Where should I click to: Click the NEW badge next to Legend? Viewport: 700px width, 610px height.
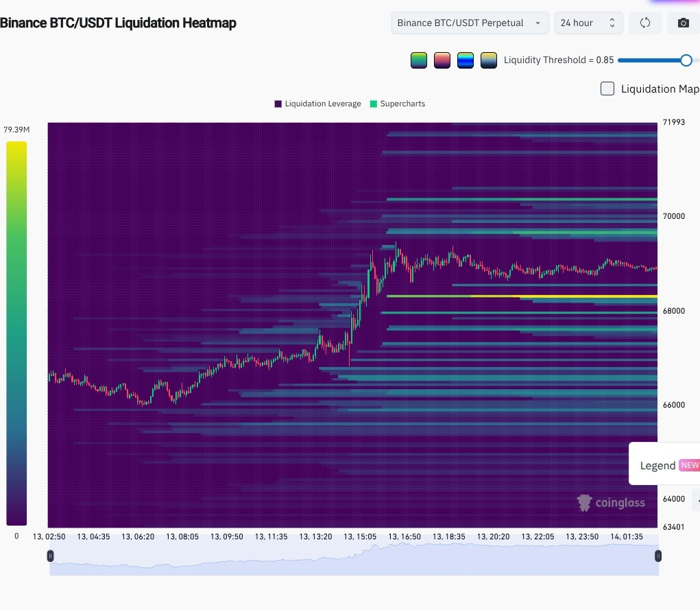point(689,465)
